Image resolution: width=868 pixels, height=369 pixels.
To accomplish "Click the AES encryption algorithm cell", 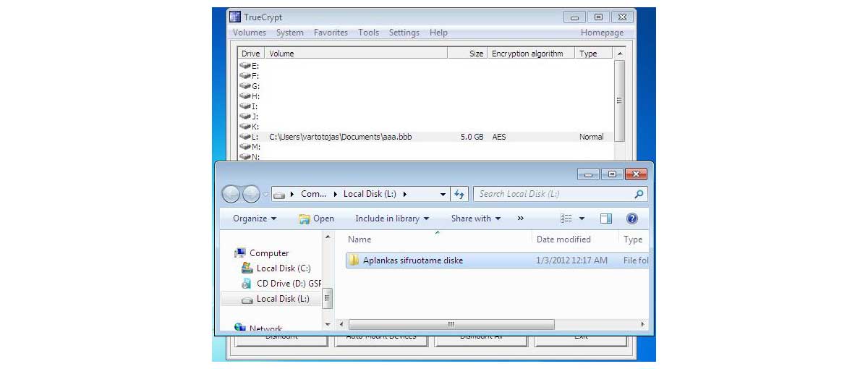I will pos(499,137).
